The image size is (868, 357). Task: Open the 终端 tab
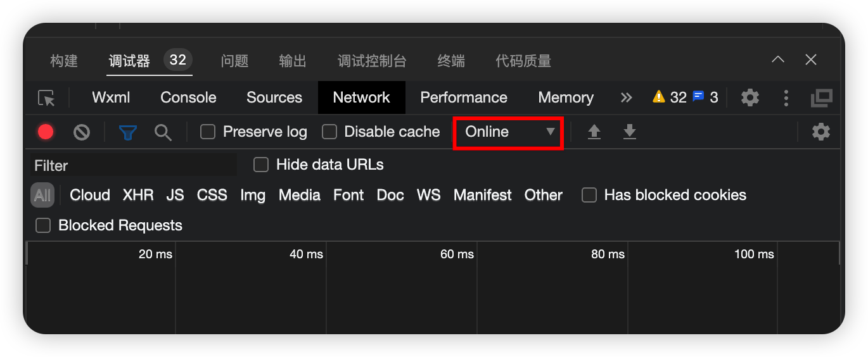pos(451,61)
